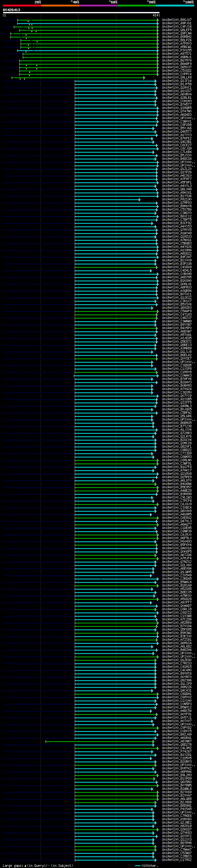Screen dimensions: 197x868
Task: Click label UniRef100_C7M6E6
Action: (x=177, y=816)
